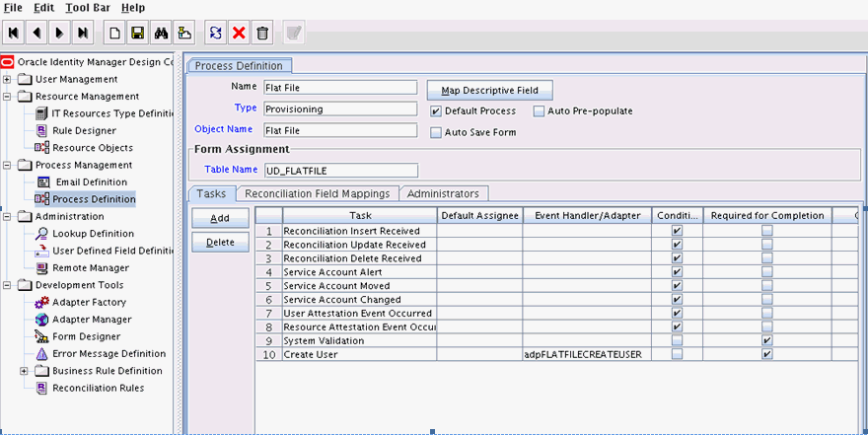
Task: Collapse the Process Management folder
Action: click(7, 165)
